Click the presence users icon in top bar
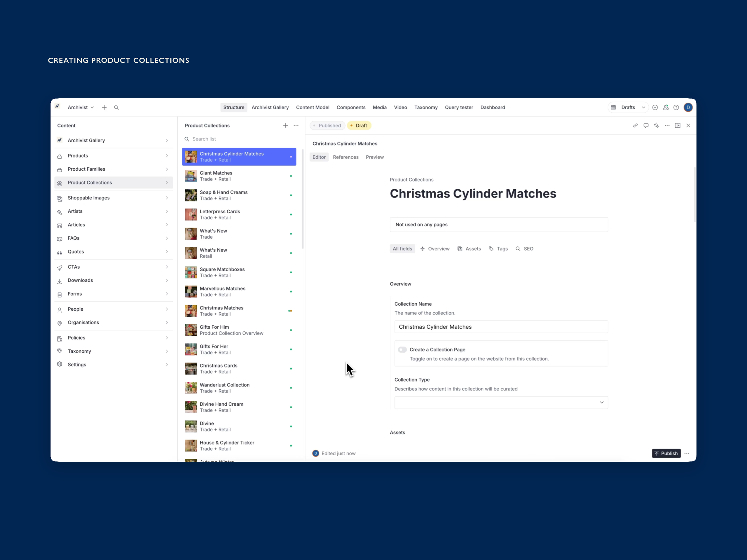747x560 pixels. 666,107
